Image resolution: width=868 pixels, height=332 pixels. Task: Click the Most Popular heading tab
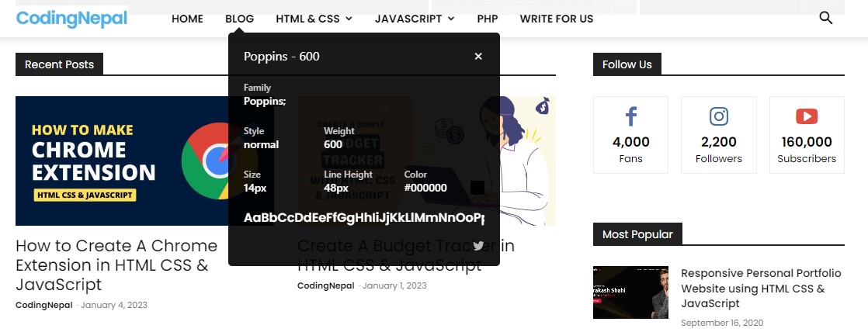pyautogui.click(x=637, y=234)
